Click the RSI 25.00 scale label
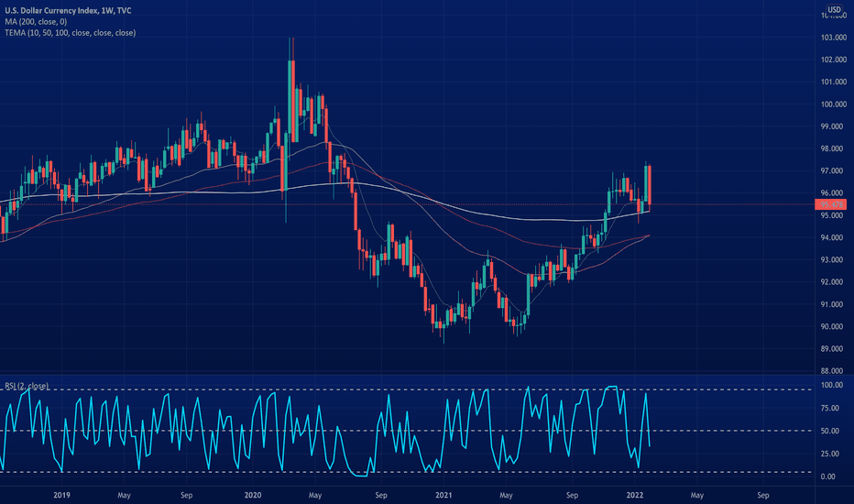This screenshot has height=504, width=854. [828, 454]
